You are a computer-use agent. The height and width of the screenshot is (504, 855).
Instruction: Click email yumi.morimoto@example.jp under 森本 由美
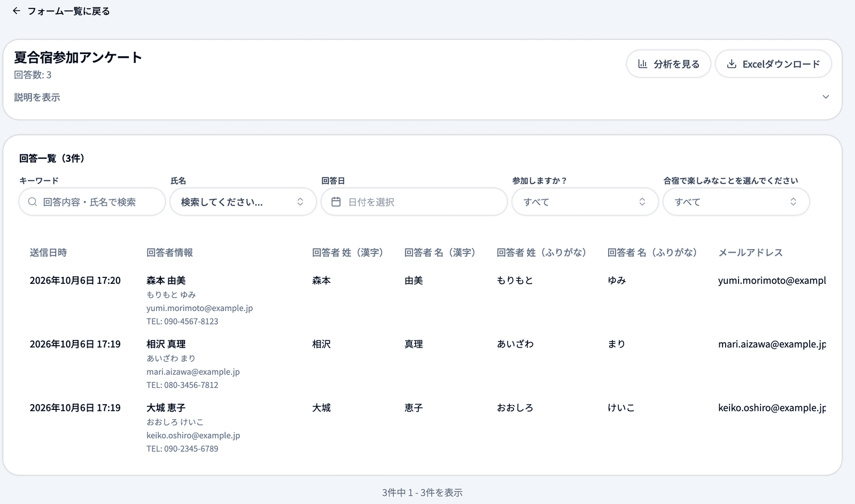pos(200,308)
